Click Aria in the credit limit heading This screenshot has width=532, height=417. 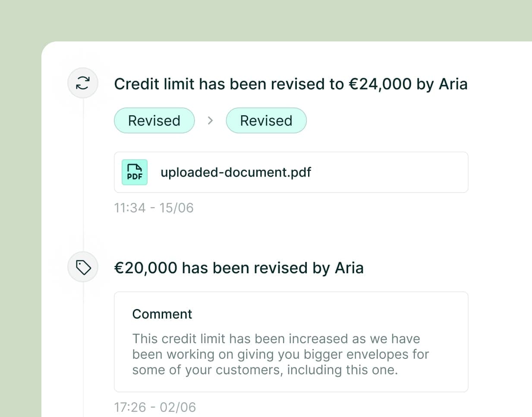click(453, 84)
